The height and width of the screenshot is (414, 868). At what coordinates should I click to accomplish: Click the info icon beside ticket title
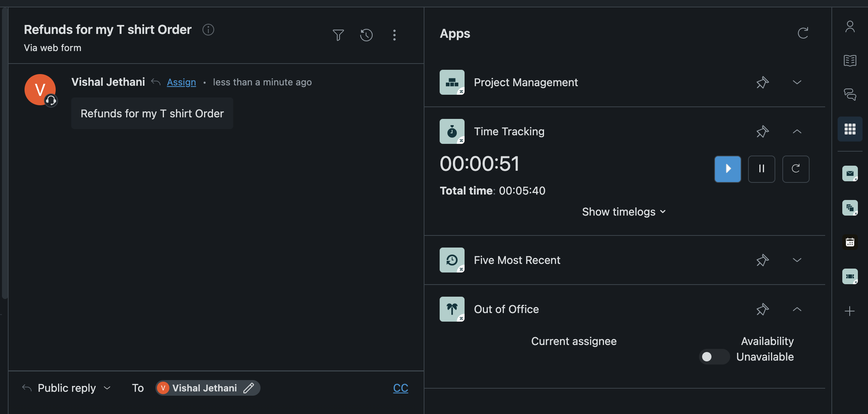click(208, 30)
